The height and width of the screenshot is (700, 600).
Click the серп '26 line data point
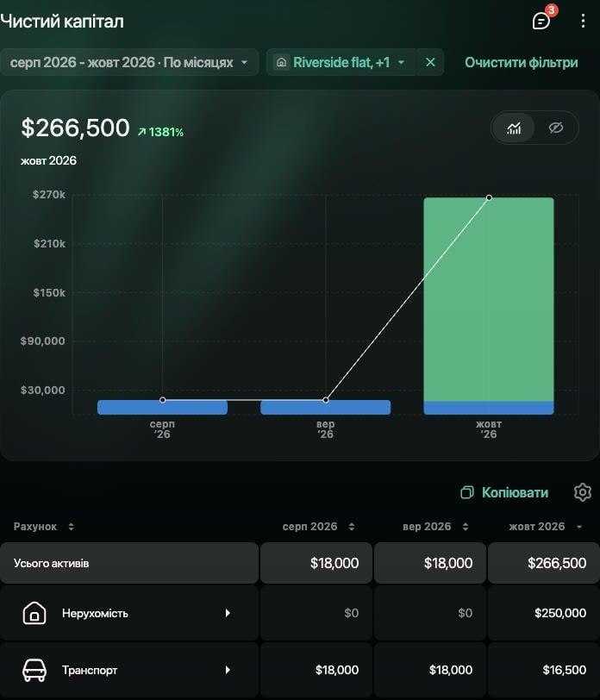point(162,400)
